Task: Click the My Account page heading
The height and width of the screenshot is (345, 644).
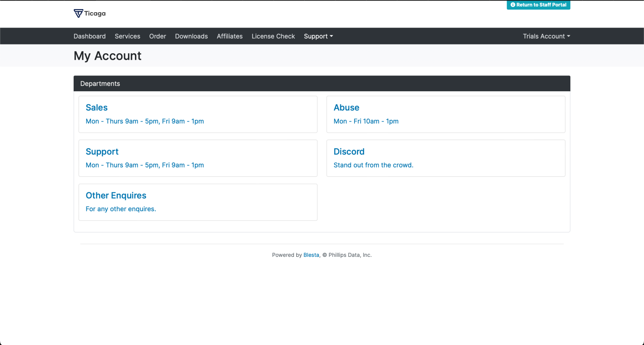Action: [108, 56]
